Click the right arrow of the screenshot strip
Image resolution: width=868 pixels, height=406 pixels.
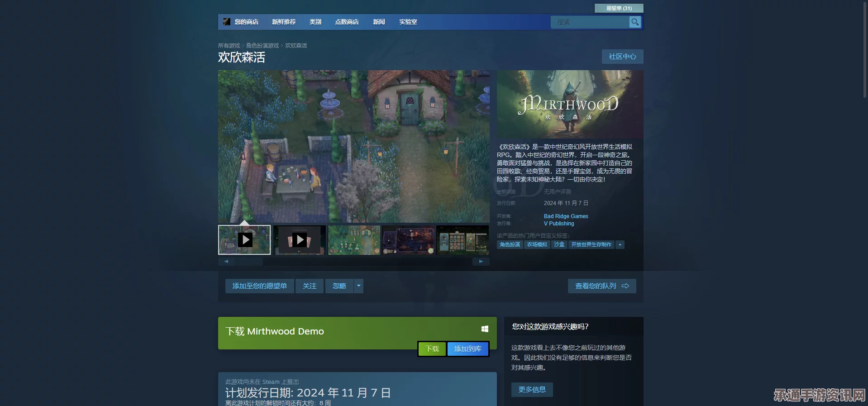point(481,262)
